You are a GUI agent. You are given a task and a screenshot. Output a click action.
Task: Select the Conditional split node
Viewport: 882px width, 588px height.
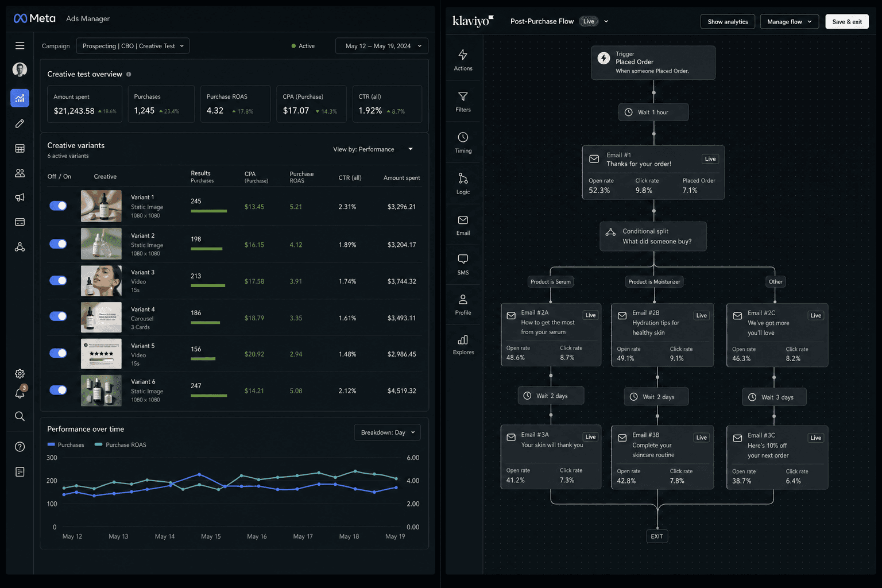[x=653, y=236]
